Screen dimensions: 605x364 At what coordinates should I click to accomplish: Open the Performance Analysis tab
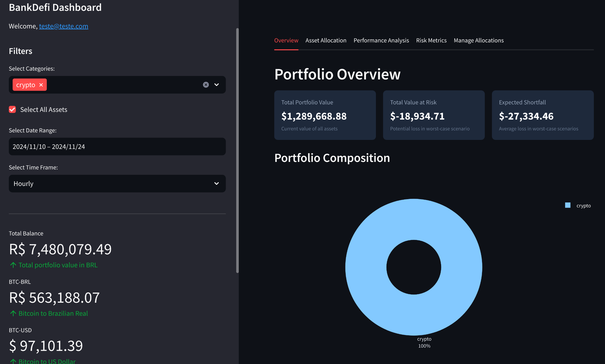(x=381, y=40)
